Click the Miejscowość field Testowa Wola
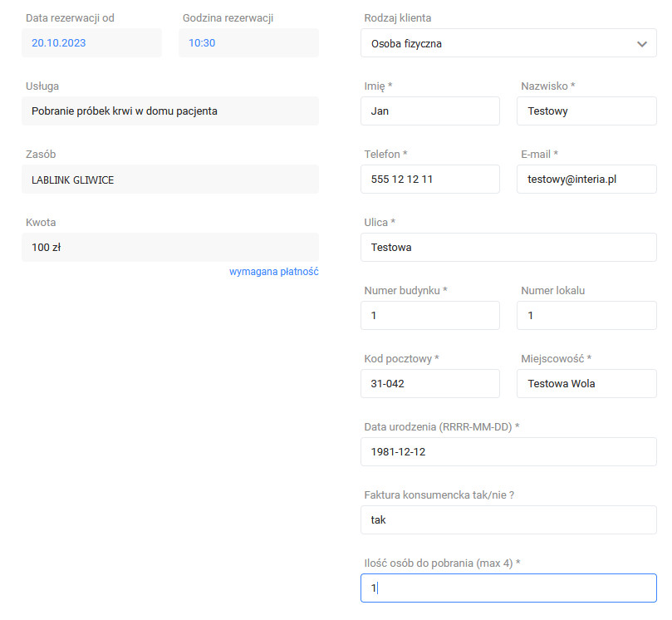The width and height of the screenshot is (672, 620). 586,384
